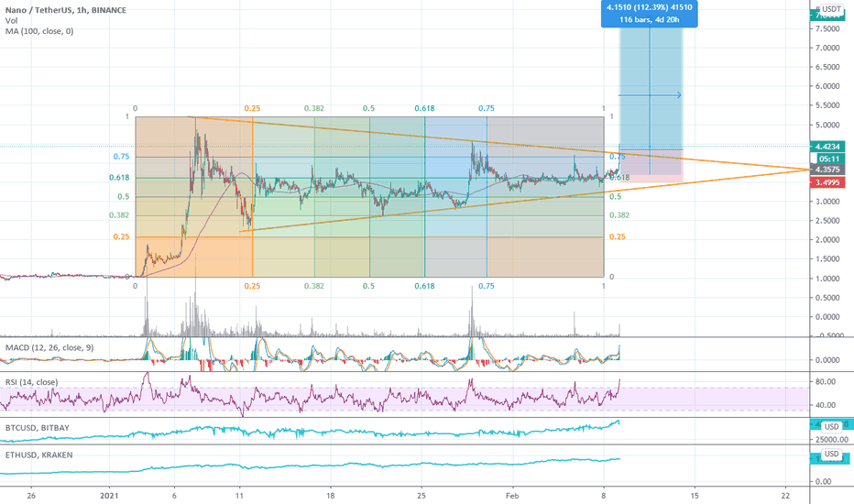Click the 4.4234 current price tag
854x504 pixels.
pos(827,146)
